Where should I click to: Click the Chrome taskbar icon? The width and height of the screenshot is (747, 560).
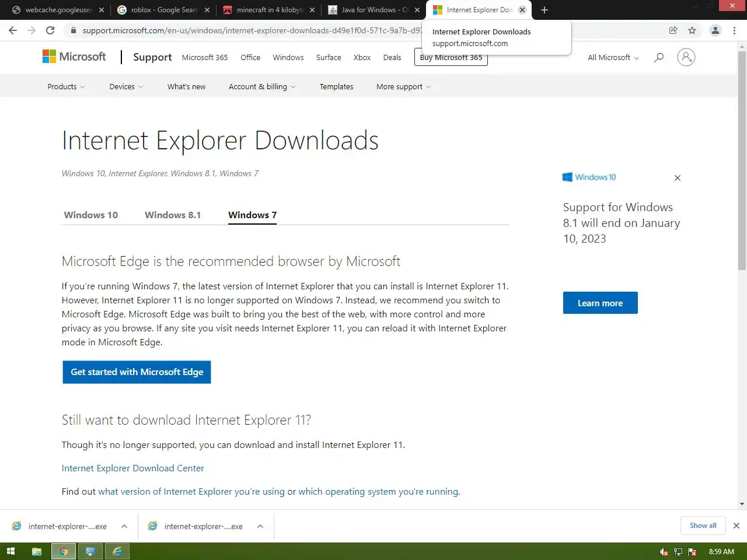pos(64,551)
